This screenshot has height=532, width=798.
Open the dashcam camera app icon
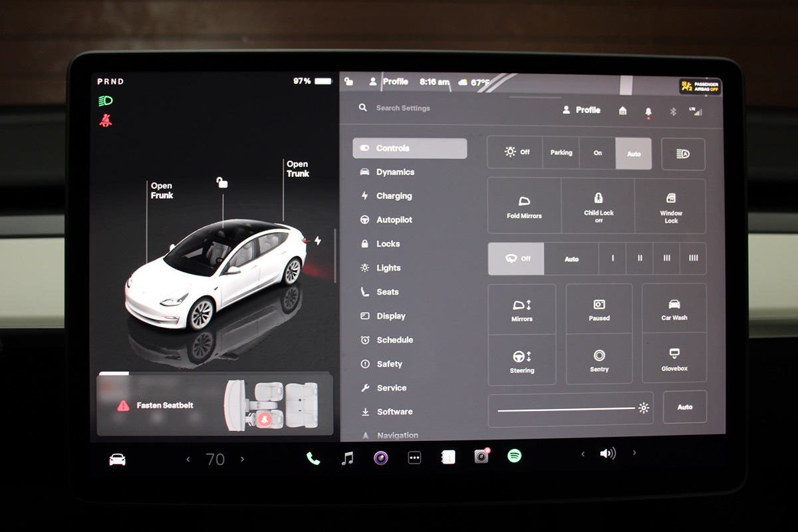point(481,456)
